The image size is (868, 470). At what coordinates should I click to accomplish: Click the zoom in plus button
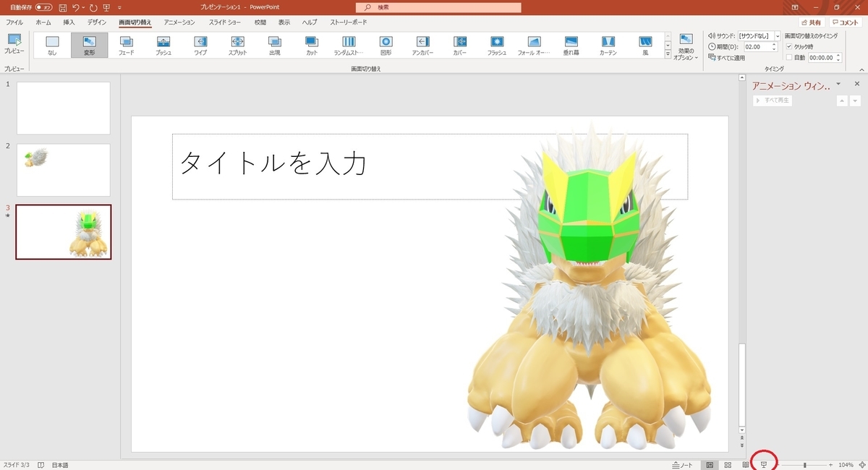coord(830,465)
